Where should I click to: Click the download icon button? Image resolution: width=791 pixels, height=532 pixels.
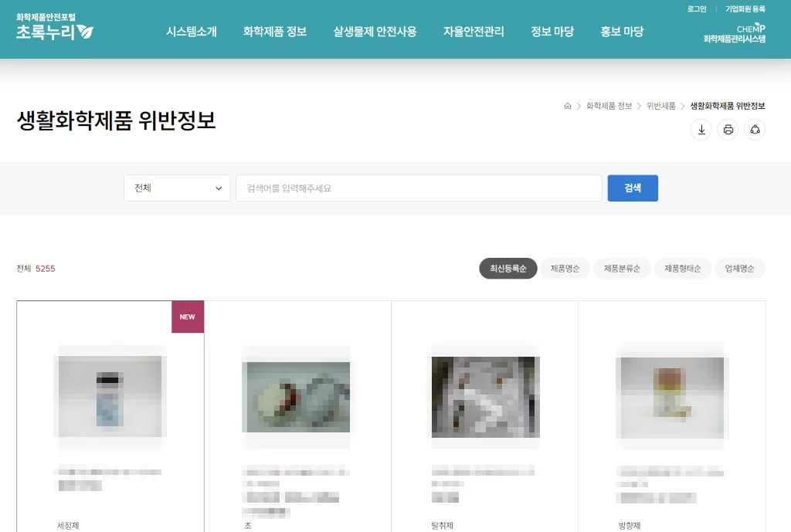[x=701, y=130]
